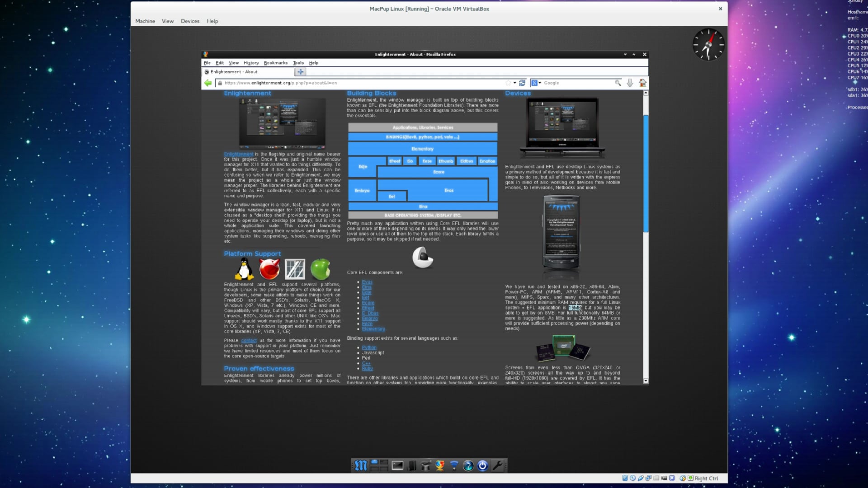Viewport: 868px width, 488px height.
Task: Open the Firefox File menu
Action: click(207, 63)
